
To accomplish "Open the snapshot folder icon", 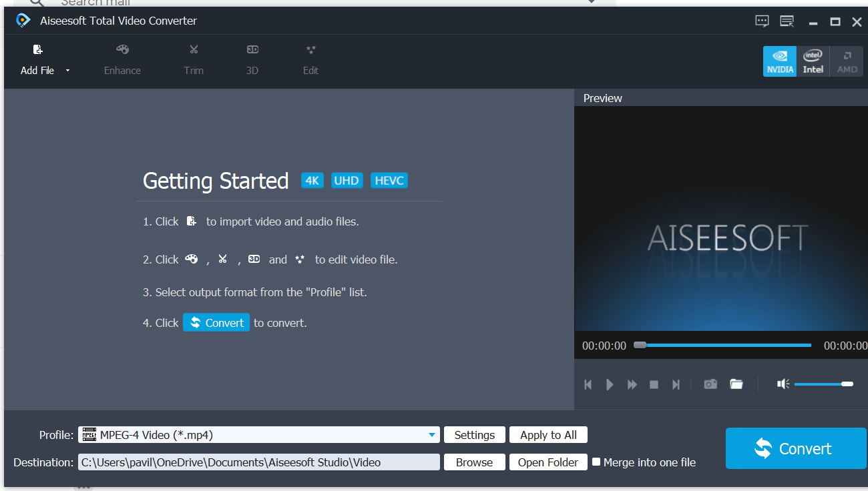I will click(736, 384).
